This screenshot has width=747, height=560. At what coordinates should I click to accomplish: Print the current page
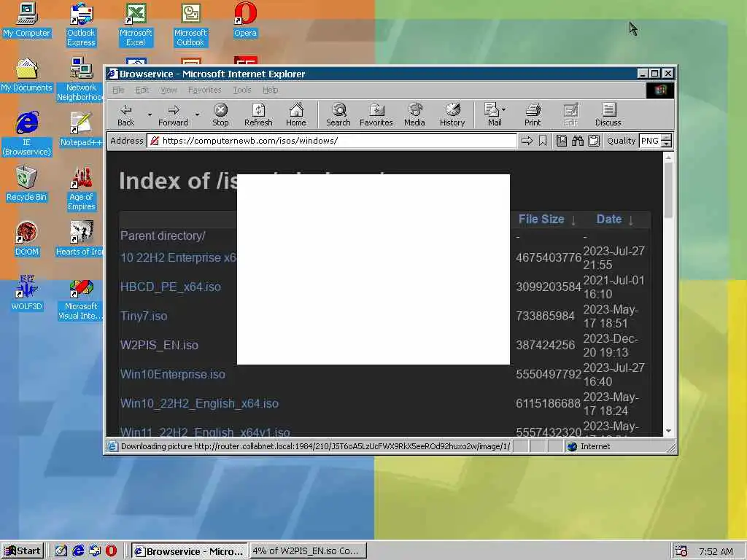[533, 114]
